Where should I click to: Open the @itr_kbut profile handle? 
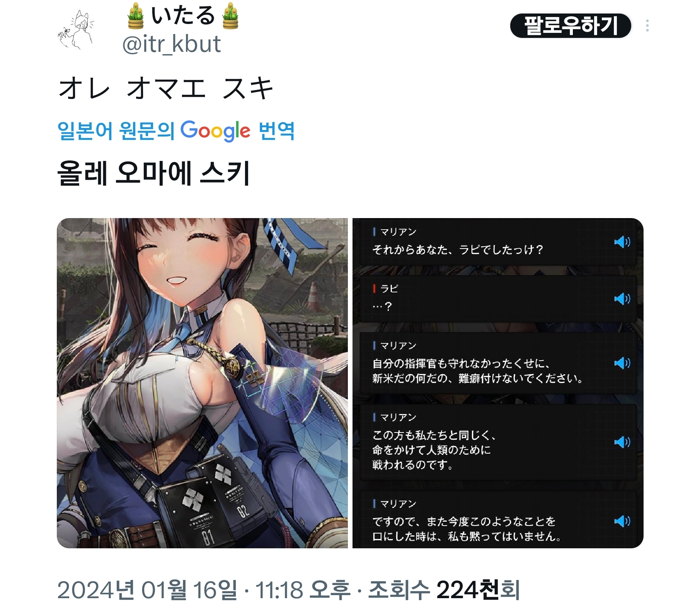(x=172, y=44)
